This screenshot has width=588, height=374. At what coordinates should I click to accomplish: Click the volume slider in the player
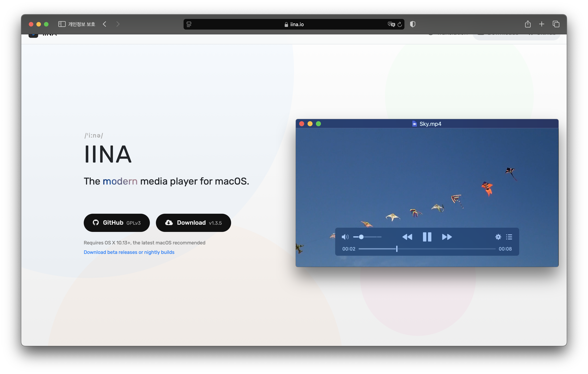pos(367,237)
